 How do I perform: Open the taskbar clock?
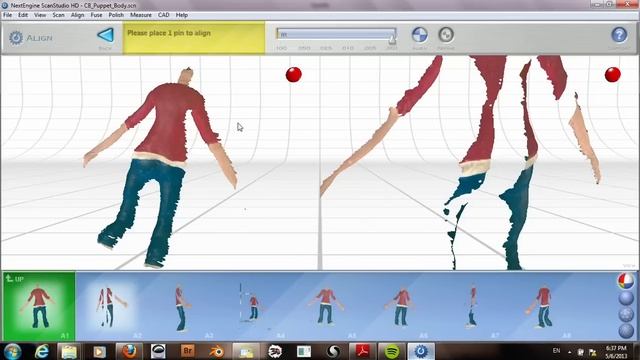pyautogui.click(x=616, y=352)
